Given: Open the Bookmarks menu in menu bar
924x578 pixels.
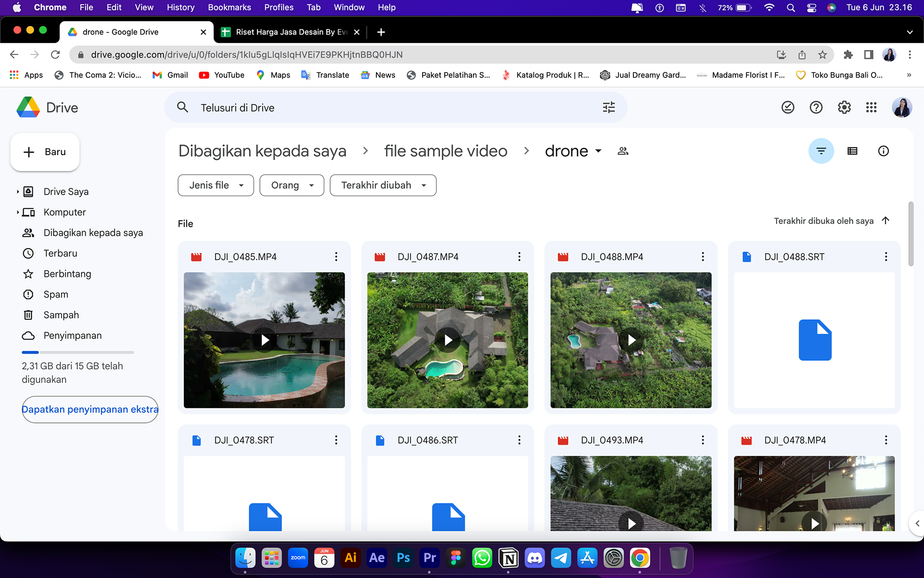Looking at the screenshot, I should (229, 7).
